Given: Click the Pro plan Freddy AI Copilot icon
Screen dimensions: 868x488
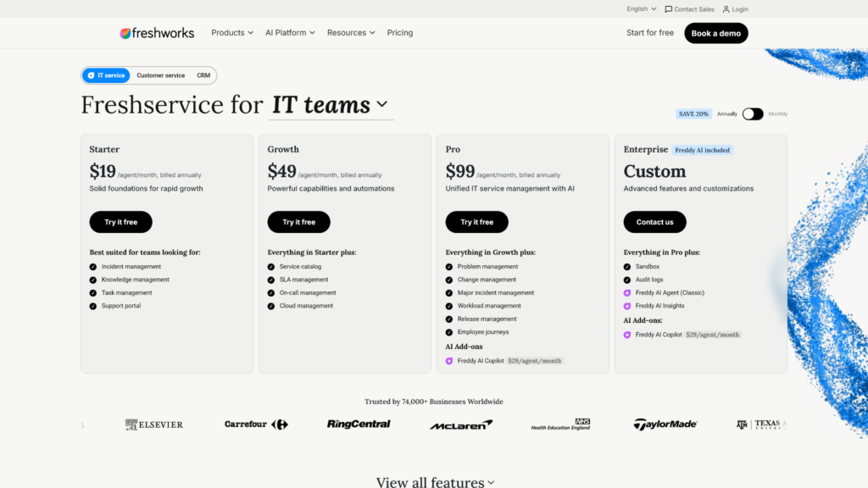Looking at the screenshot, I should click(x=449, y=361).
